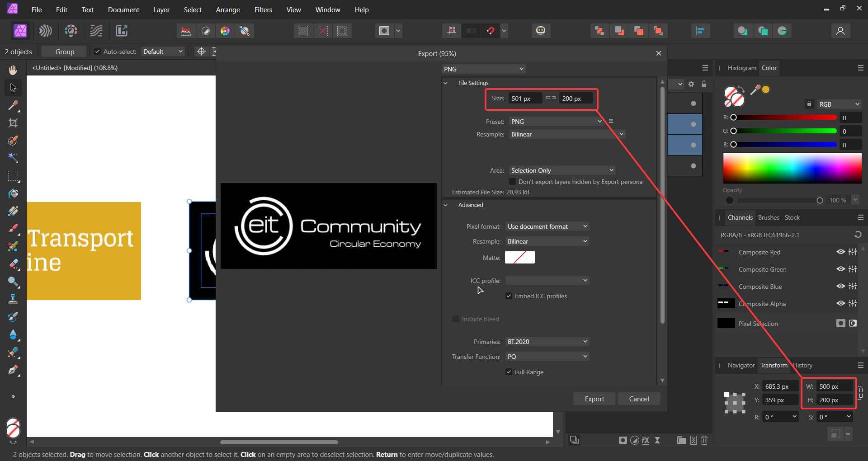Uncheck Embed ICC profiles
Image resolution: width=868 pixels, height=461 pixels.
509,296
